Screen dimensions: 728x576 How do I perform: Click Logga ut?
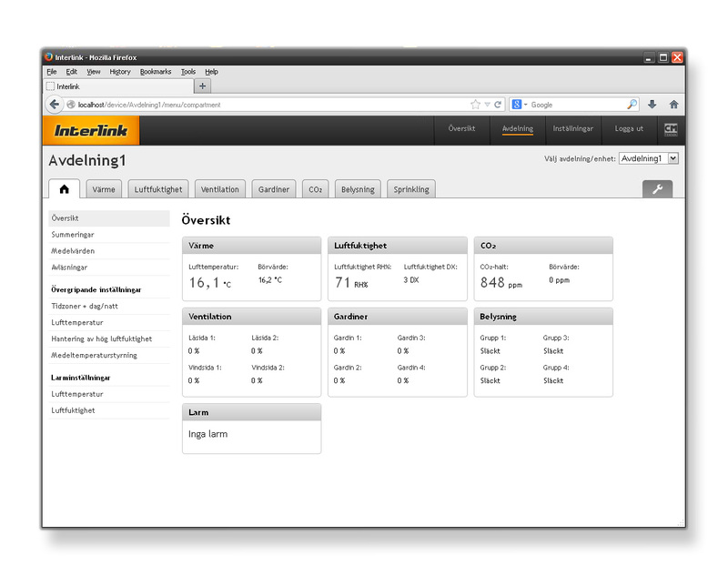click(x=629, y=128)
